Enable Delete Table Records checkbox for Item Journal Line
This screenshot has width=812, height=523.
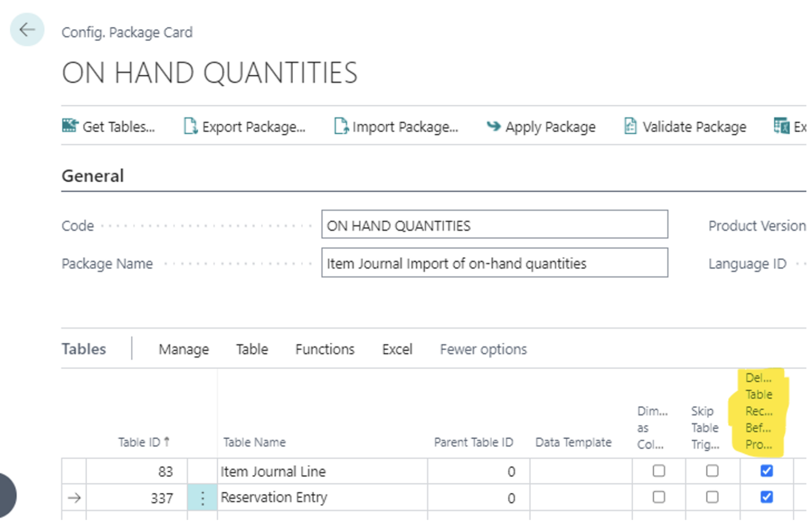click(x=766, y=471)
